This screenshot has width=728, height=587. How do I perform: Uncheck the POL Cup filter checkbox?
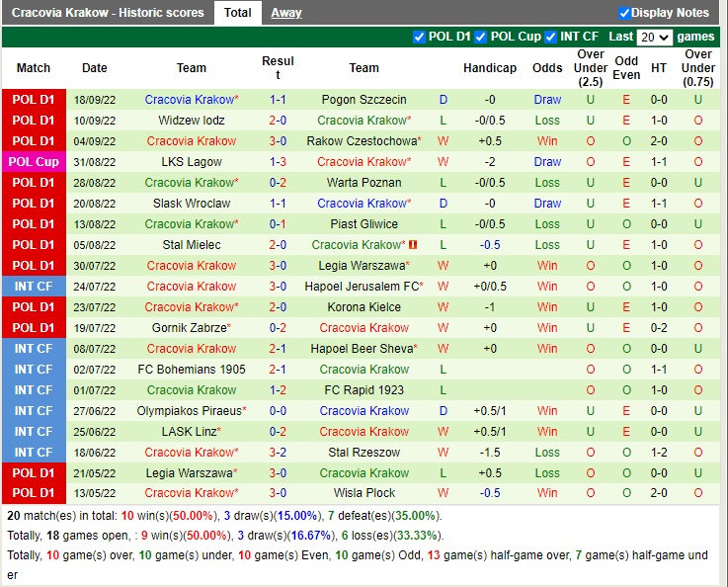click(480, 37)
